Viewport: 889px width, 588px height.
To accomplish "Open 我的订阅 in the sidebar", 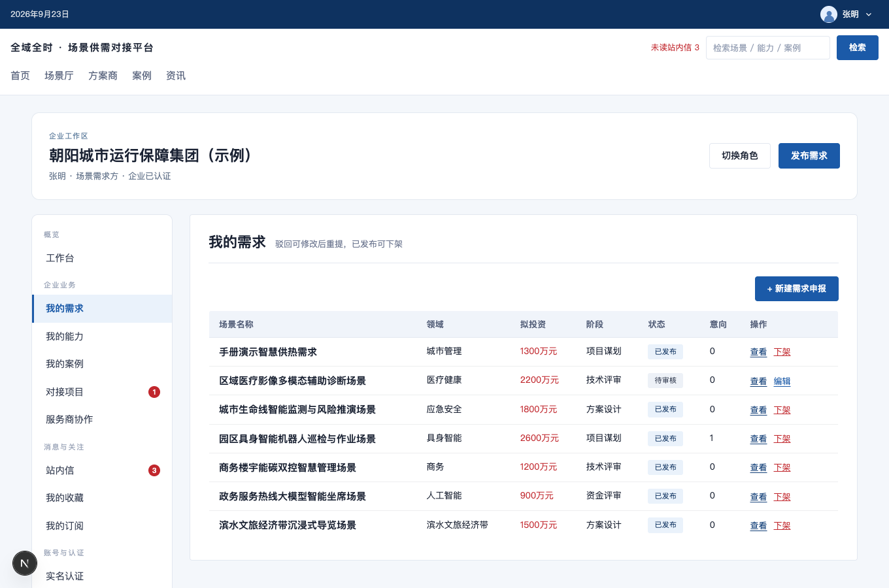I will (x=102, y=526).
